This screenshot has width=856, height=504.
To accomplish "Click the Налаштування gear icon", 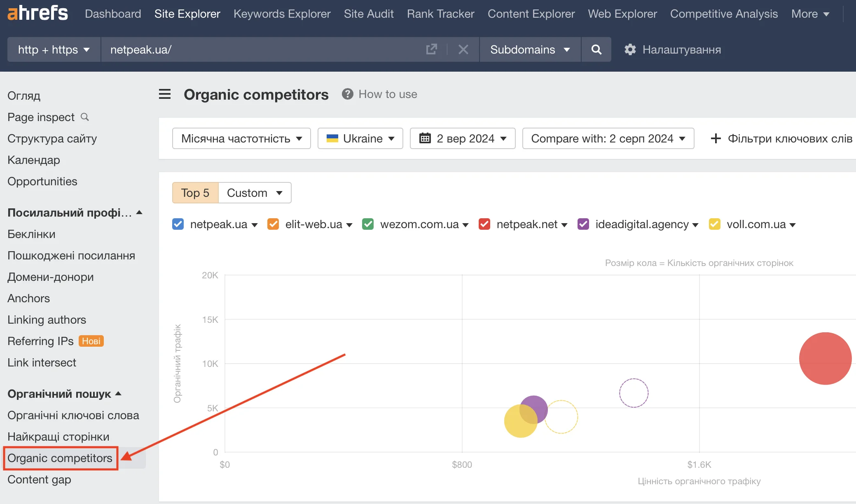I will [x=630, y=49].
